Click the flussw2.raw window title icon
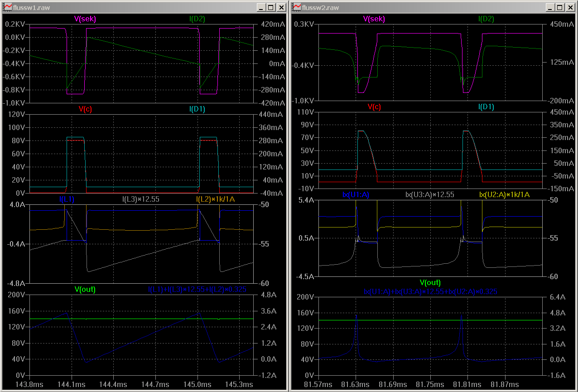Screen dimensions: 578x392 tap(296, 7)
